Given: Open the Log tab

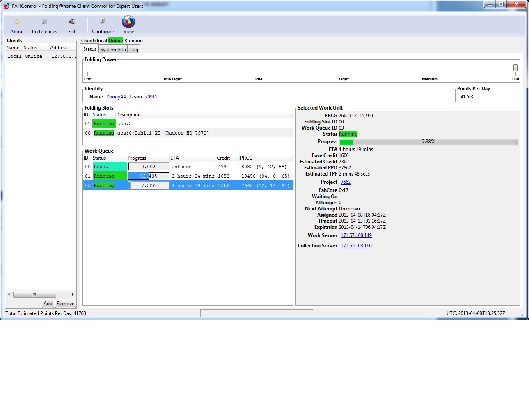Looking at the screenshot, I should [134, 50].
